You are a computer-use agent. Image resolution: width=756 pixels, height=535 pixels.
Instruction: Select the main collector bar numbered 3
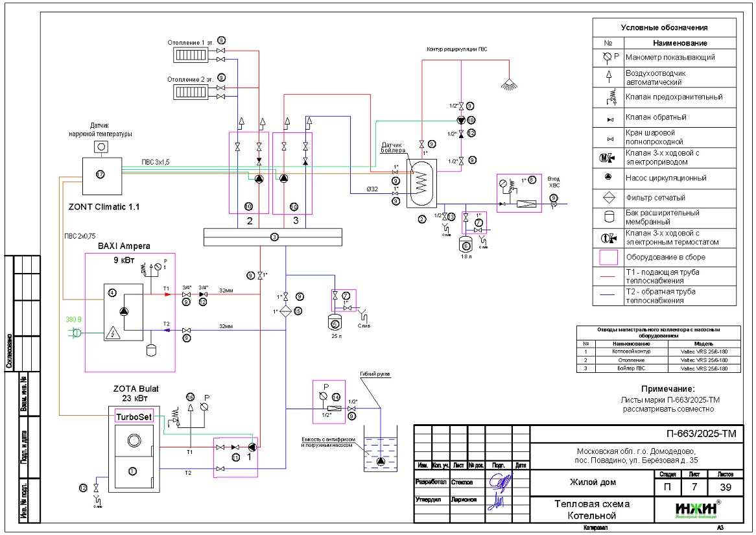(274, 237)
